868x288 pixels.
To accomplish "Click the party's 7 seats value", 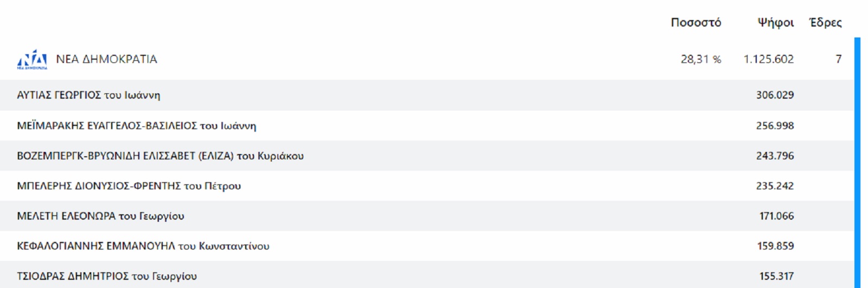I will click(839, 59).
